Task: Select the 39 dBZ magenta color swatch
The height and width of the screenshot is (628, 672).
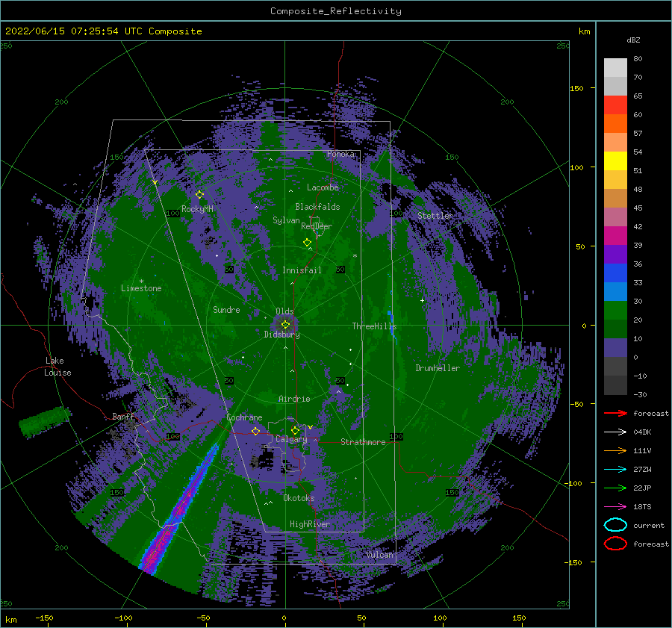Action: tap(615, 235)
